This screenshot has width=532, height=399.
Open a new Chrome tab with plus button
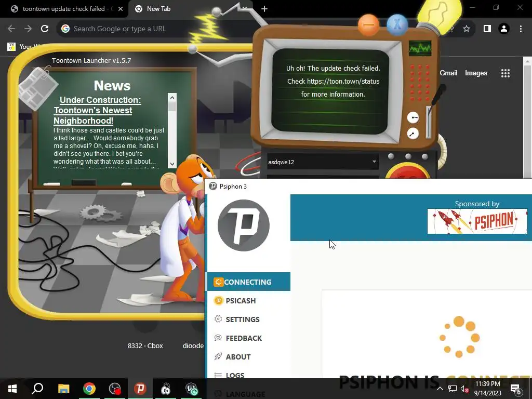tap(264, 9)
